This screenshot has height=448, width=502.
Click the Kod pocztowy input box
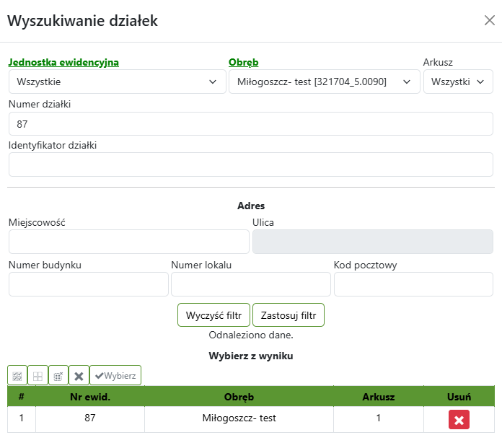(x=413, y=284)
